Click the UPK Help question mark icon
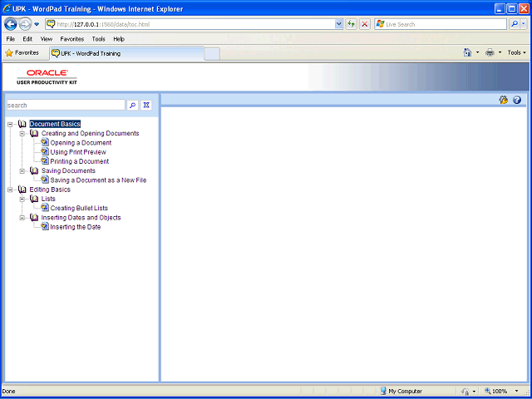 517,100
